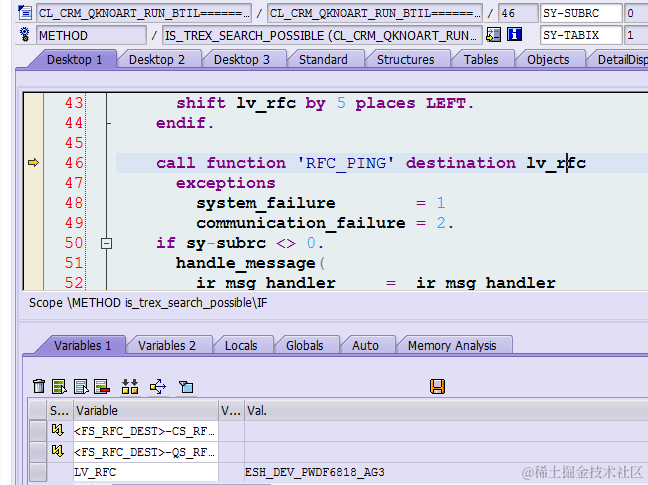Switch to the Variables 2 tab
The image size is (648, 485).
pyautogui.click(x=167, y=345)
